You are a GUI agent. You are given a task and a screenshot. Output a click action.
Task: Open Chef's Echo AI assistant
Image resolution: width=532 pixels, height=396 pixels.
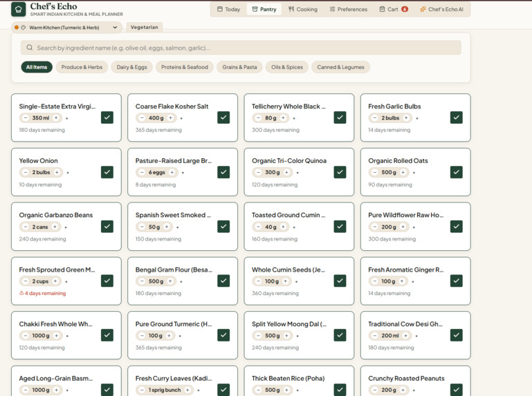point(441,9)
